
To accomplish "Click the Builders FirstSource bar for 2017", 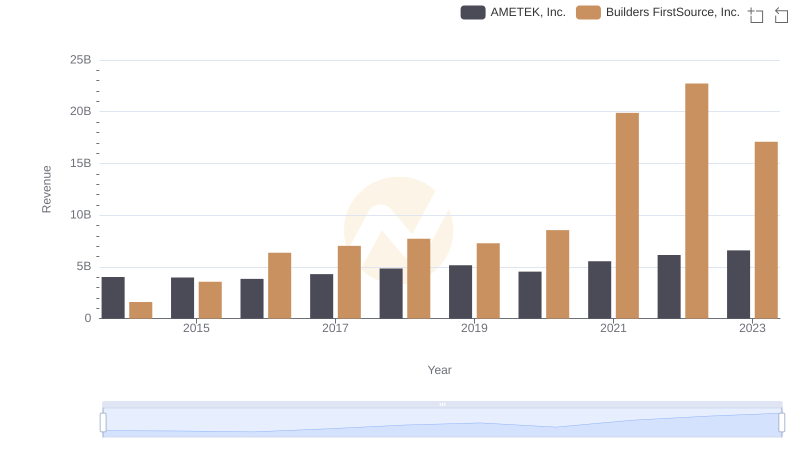I will pyautogui.click(x=349, y=283).
